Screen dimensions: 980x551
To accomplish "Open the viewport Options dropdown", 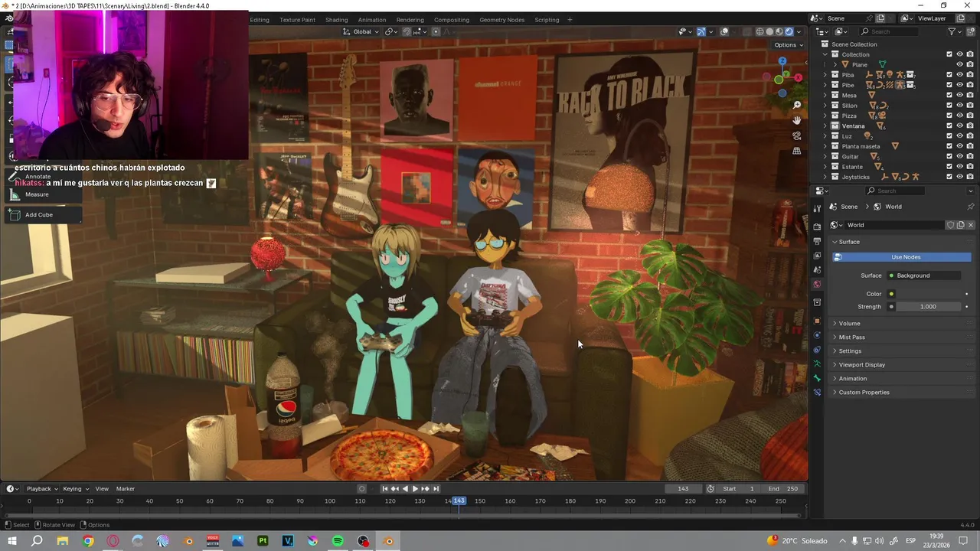I will coord(789,44).
